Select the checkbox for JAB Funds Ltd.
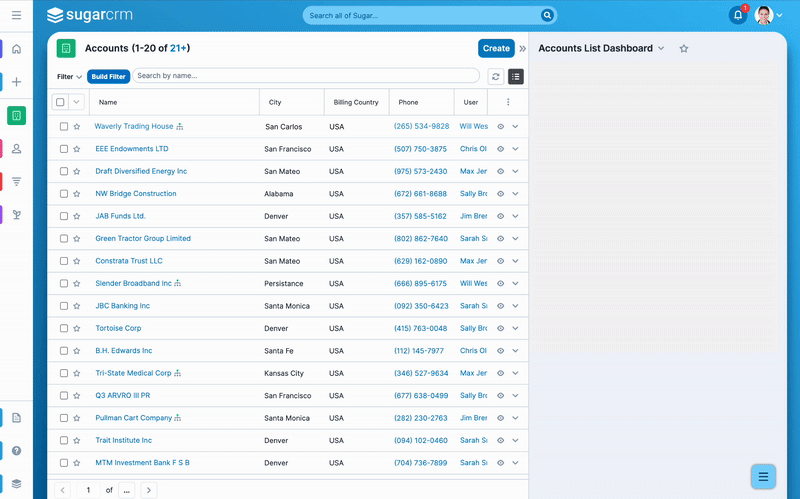This screenshot has width=800, height=499. click(x=64, y=216)
